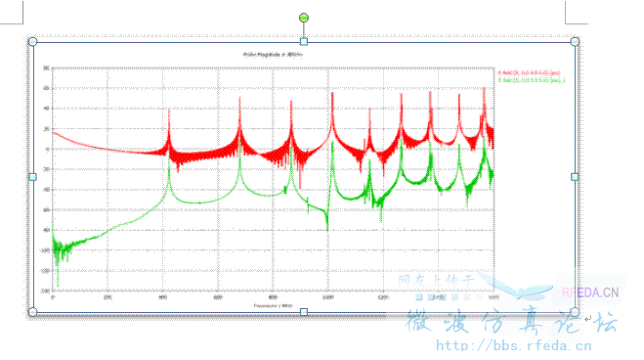Image resolution: width=644 pixels, height=360 pixels.
Task: Click the bottom-left corner sizing handle
Action: [33, 312]
